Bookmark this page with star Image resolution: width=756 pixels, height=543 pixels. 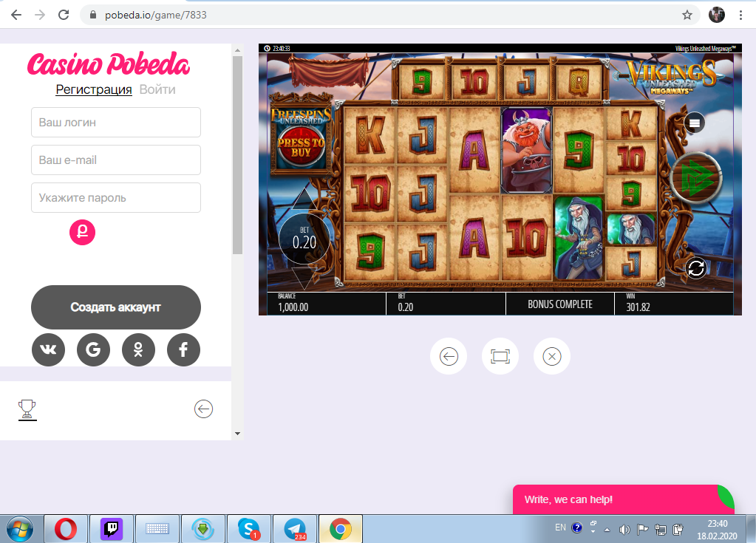click(x=687, y=15)
